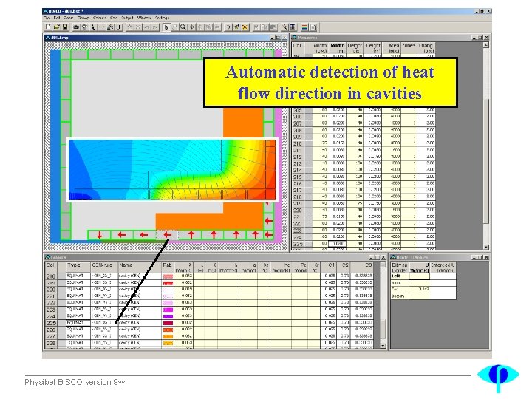Select row header 228 in Colours table

coord(51,343)
